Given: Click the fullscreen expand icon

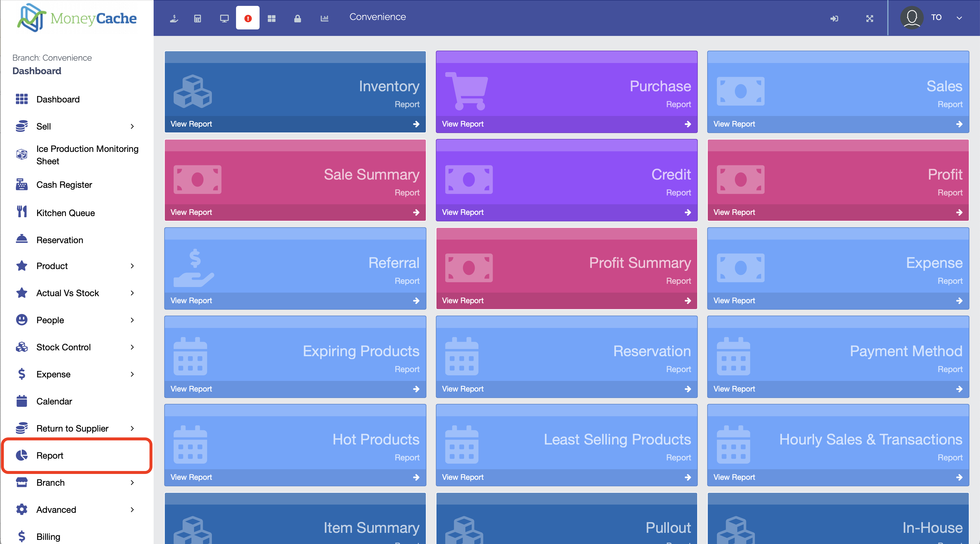Looking at the screenshot, I should point(870,18).
